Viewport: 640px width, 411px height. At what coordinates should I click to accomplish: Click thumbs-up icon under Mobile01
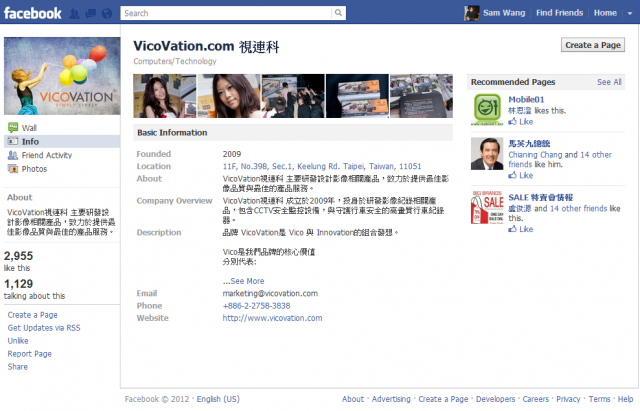pyautogui.click(x=512, y=121)
